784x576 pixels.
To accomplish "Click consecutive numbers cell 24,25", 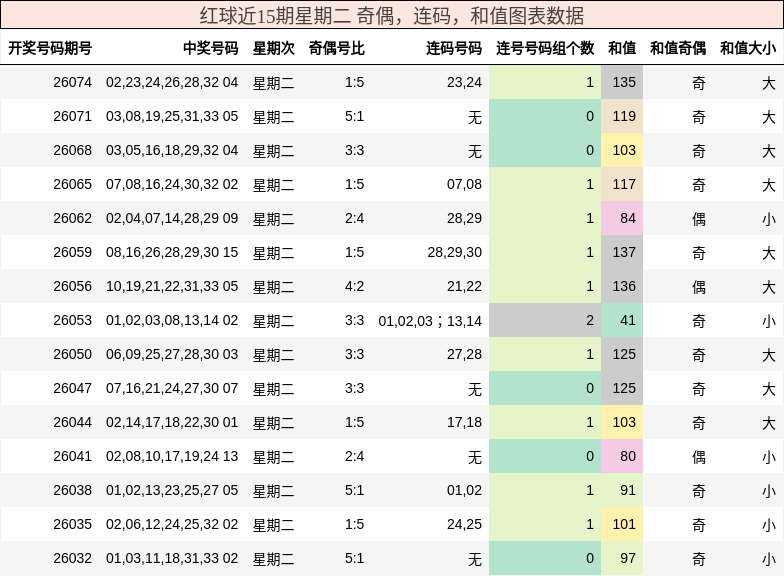I will [x=464, y=524].
